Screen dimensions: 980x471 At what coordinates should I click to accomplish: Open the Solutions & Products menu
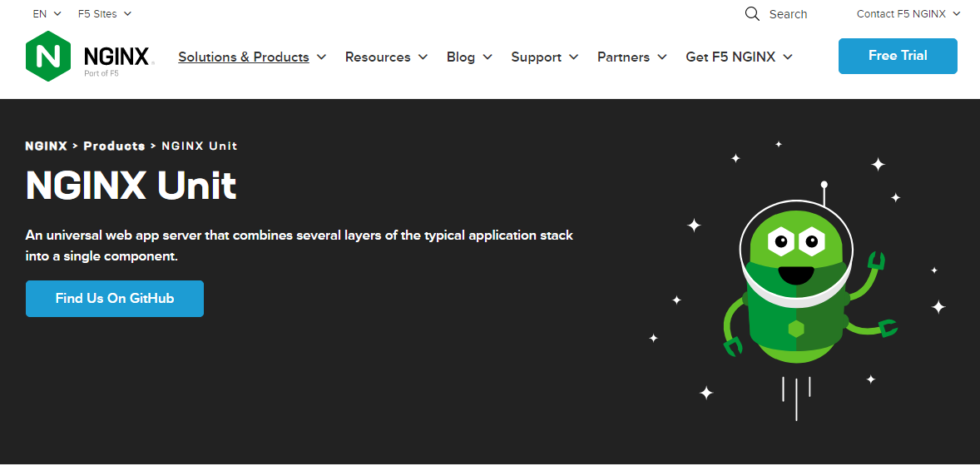[x=251, y=57]
